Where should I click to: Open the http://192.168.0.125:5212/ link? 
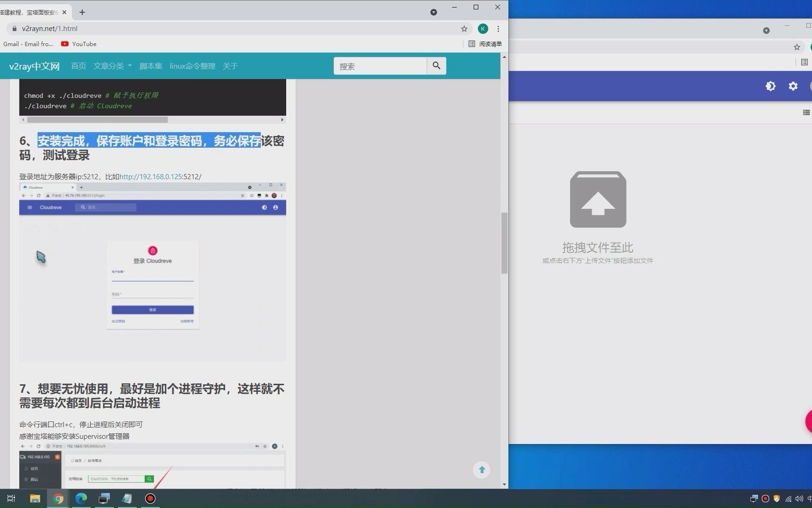pos(150,176)
